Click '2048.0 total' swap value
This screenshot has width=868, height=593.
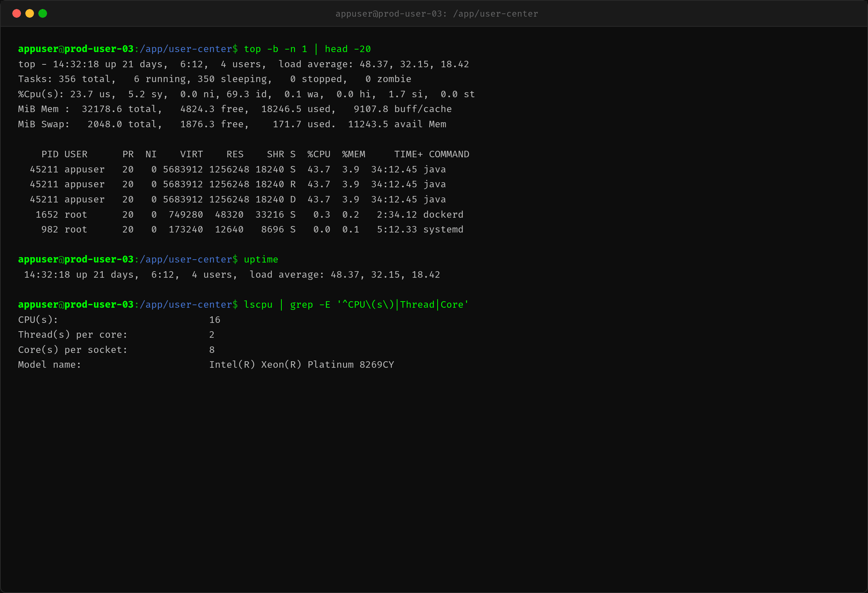[122, 124]
